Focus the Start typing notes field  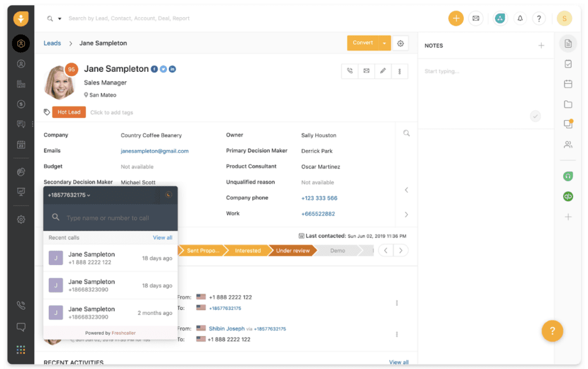pos(486,71)
